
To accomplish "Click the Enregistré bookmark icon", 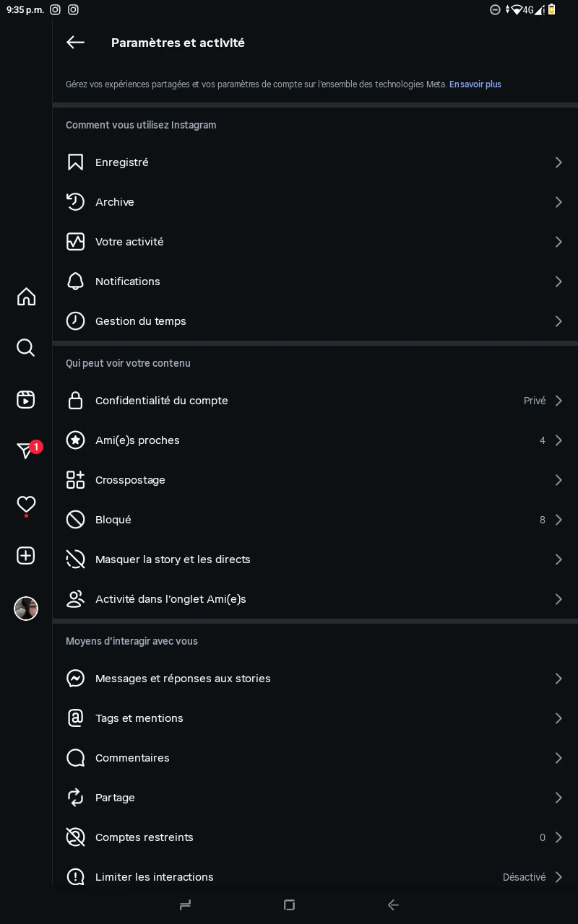I will point(76,162).
